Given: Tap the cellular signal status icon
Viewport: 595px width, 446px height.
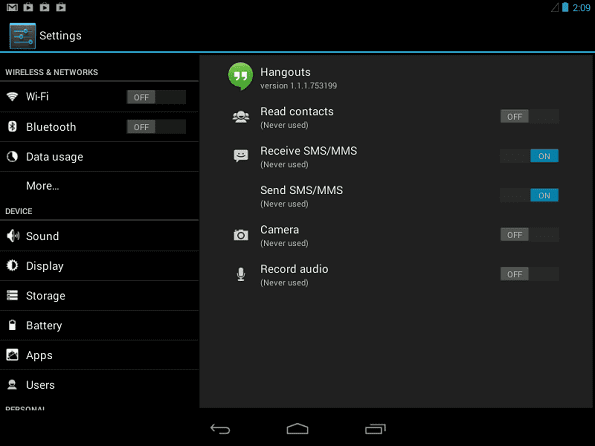Looking at the screenshot, I should [x=555, y=7].
